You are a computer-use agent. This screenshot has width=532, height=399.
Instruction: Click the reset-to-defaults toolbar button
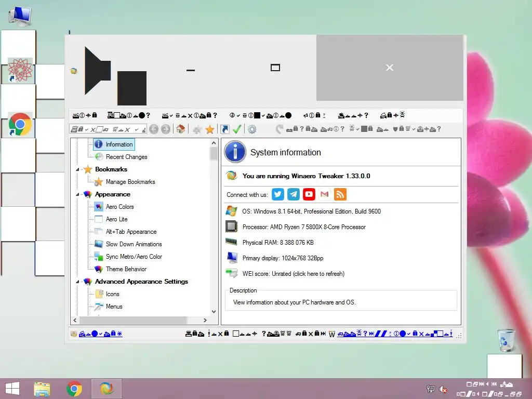(x=360, y=129)
